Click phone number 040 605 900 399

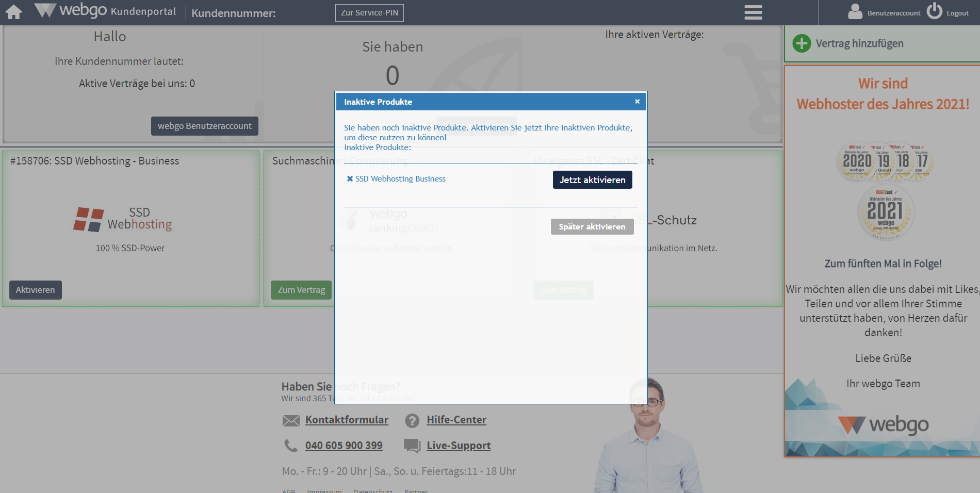click(344, 446)
